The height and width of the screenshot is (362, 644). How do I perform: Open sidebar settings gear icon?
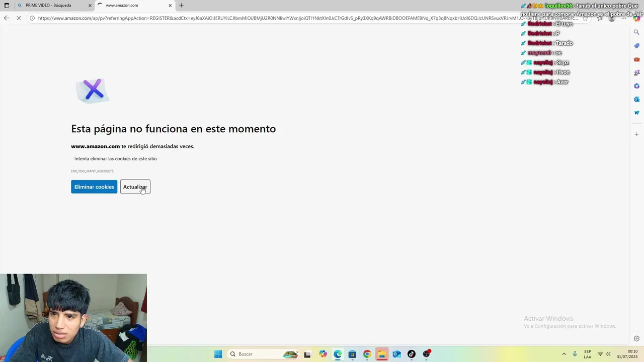coord(636,338)
